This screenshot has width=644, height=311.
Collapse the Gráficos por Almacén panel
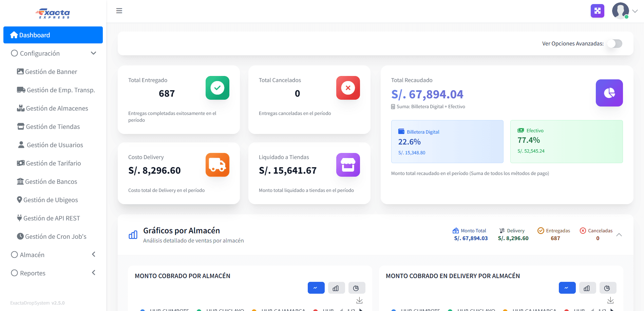pos(619,235)
